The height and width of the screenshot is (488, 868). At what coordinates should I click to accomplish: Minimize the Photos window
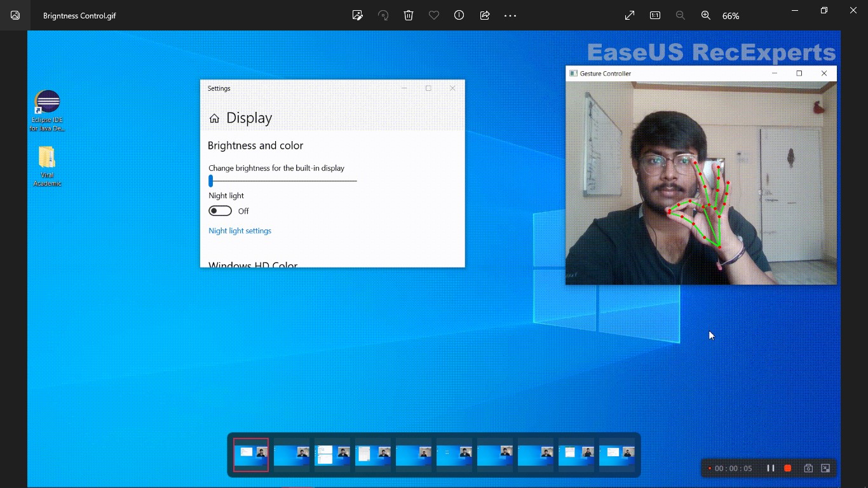pos(795,10)
